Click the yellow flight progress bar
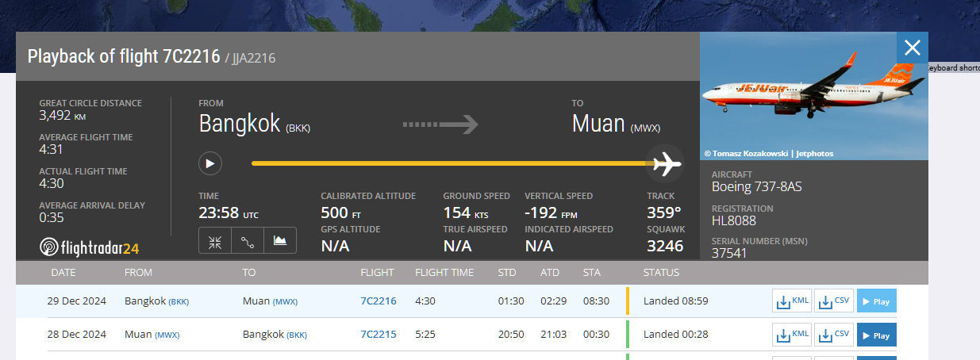Viewport: 980px width, 360px height. pos(453,163)
